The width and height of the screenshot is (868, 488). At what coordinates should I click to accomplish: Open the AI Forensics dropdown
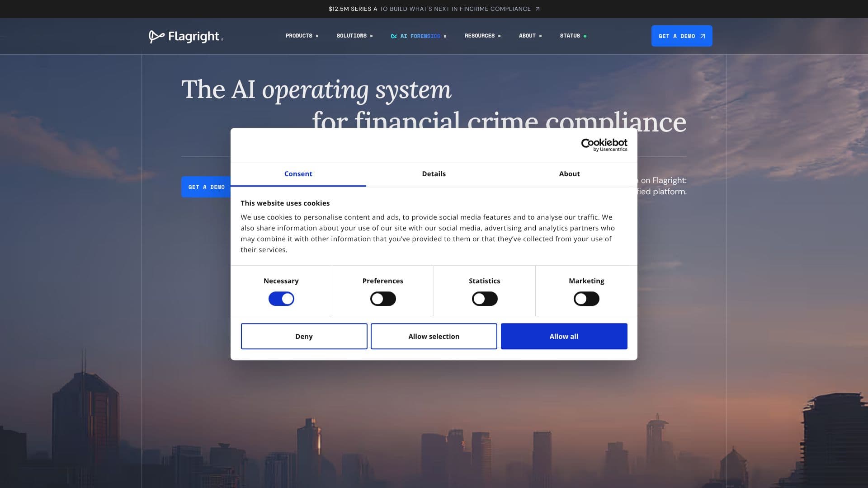[x=419, y=36]
